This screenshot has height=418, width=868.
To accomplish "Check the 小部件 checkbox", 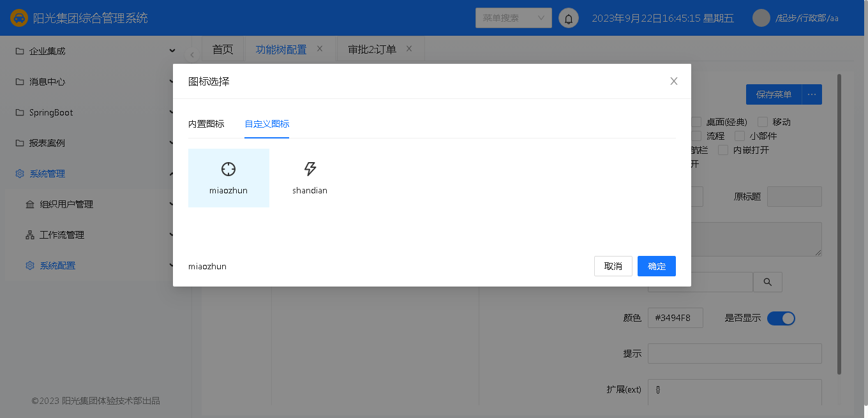I will pyautogui.click(x=740, y=136).
